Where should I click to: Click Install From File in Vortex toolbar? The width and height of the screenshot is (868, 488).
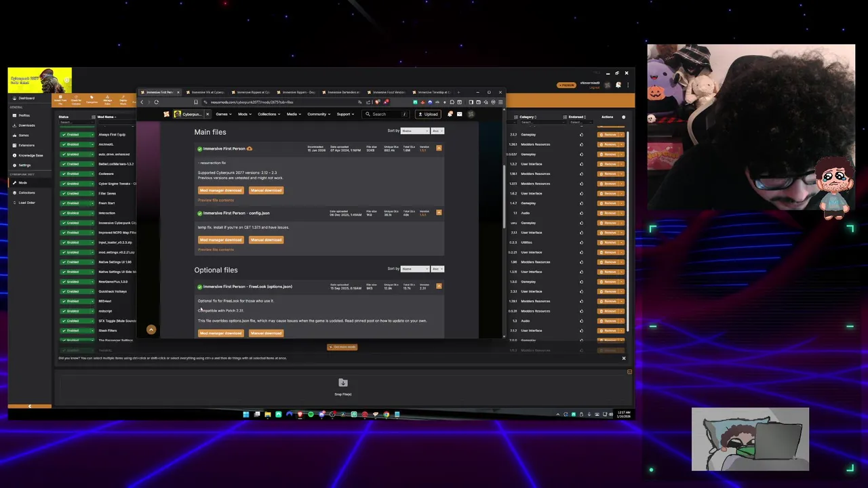tap(60, 101)
